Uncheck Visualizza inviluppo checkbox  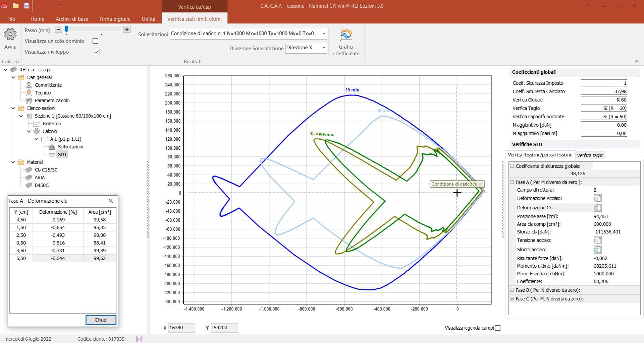pyautogui.click(x=97, y=52)
